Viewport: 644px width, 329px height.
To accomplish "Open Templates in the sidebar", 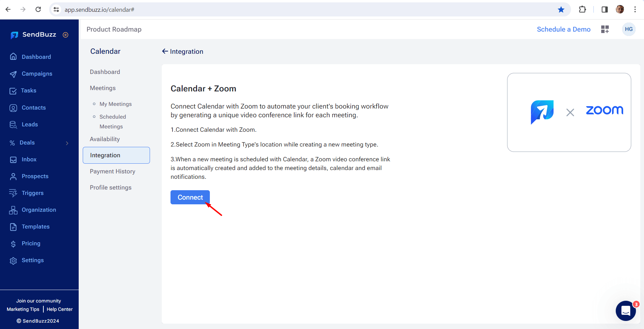I will point(36,227).
